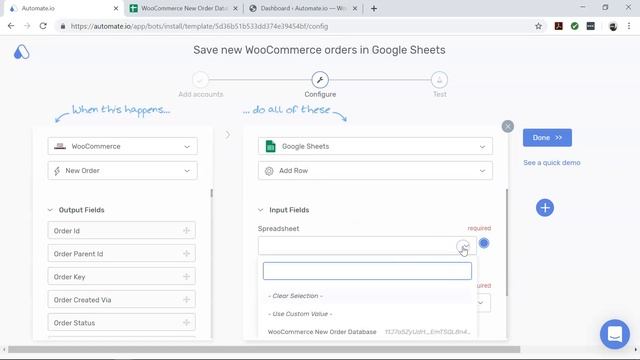Open the New Order trigger dropdown
This screenshot has height=360, width=640.
pos(122,171)
